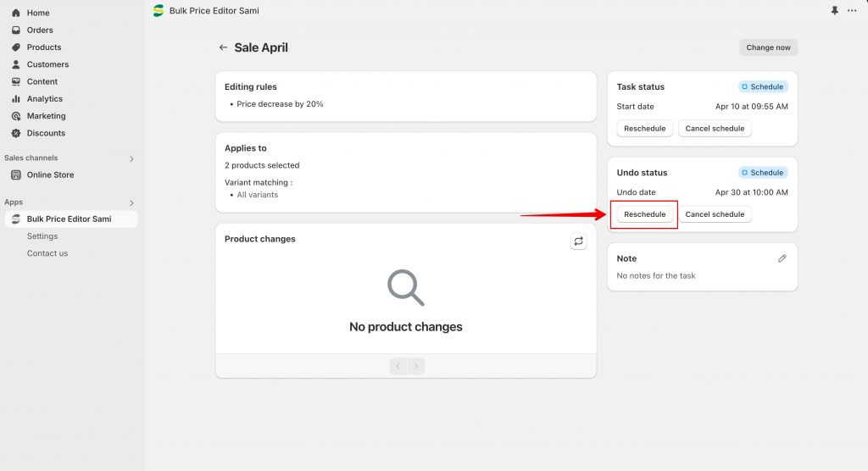This screenshot has height=471, width=868.
Task: Open the Contact us link
Action: click(47, 253)
